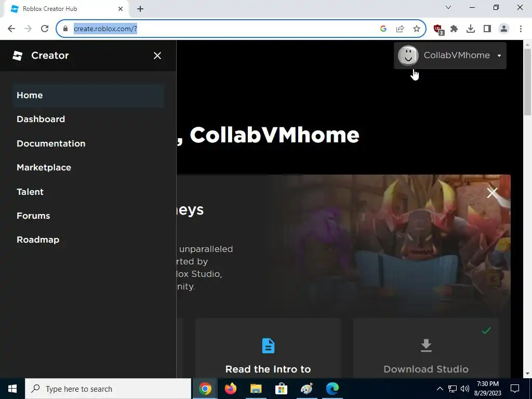Open File Explorer from taskbar
The image size is (532, 399).
(256, 389)
